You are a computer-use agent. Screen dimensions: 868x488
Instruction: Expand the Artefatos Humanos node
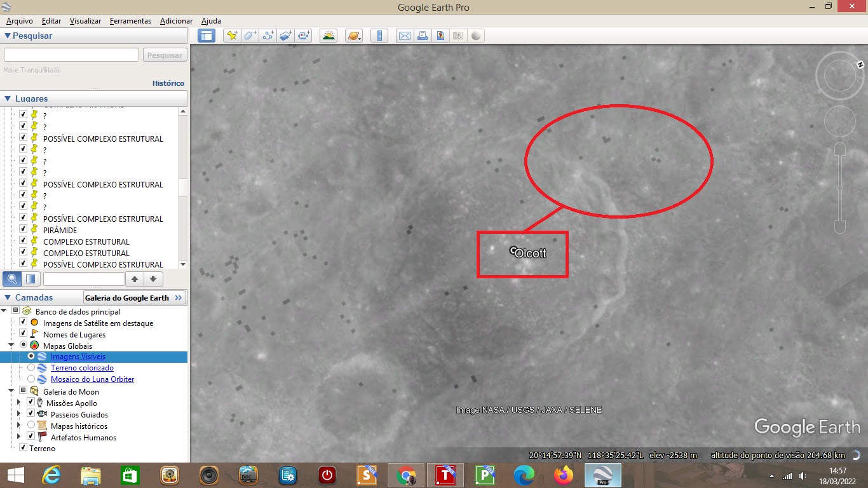[x=19, y=437]
